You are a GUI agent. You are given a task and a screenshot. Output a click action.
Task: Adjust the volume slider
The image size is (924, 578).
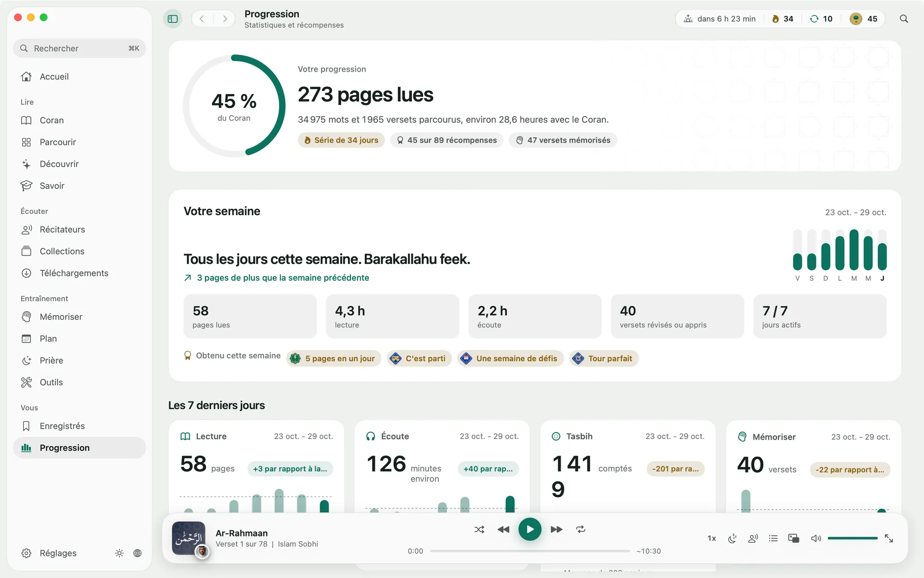pos(852,538)
